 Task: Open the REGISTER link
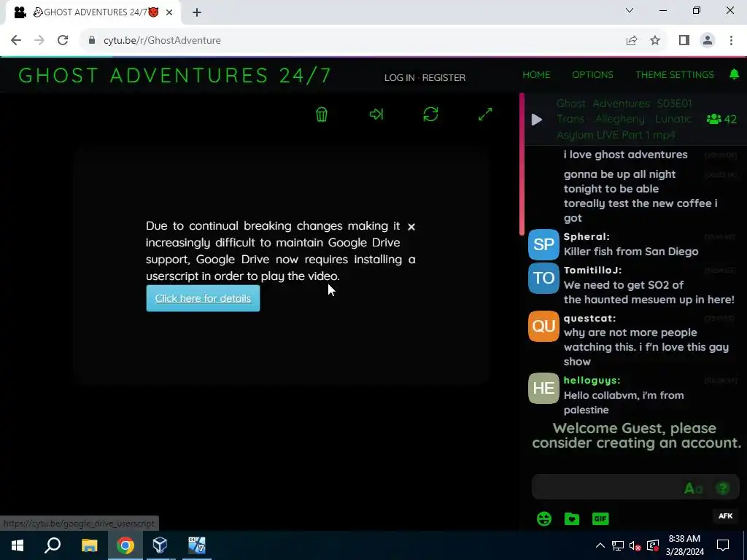click(444, 77)
